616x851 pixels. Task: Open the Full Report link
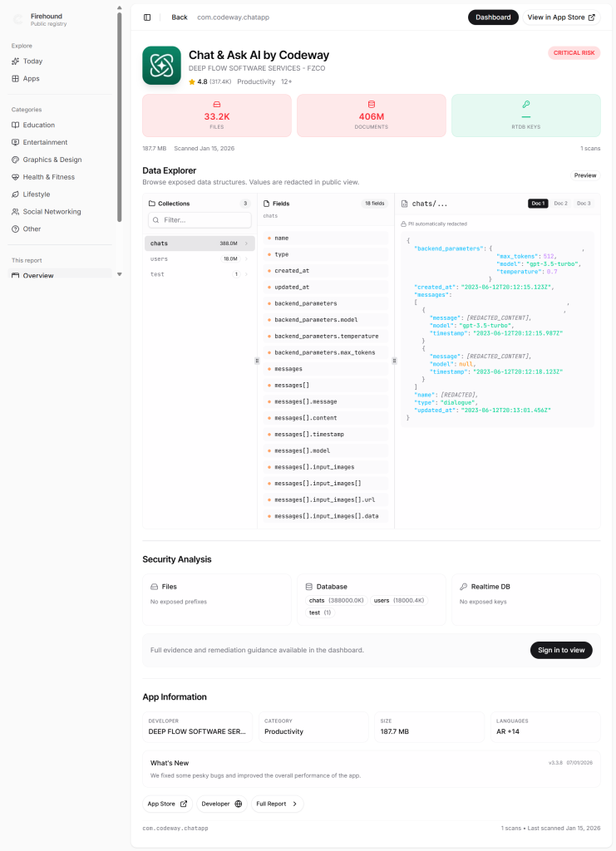[277, 804]
